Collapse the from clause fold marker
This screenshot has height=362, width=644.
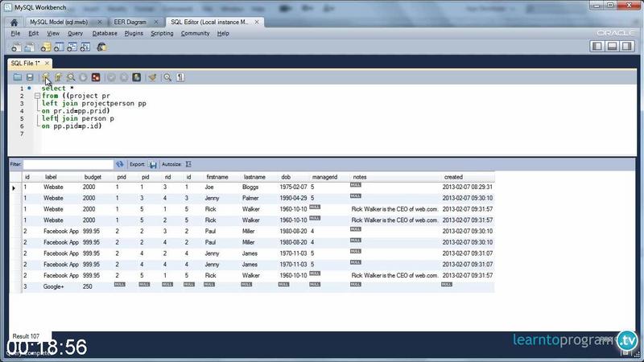37,96
